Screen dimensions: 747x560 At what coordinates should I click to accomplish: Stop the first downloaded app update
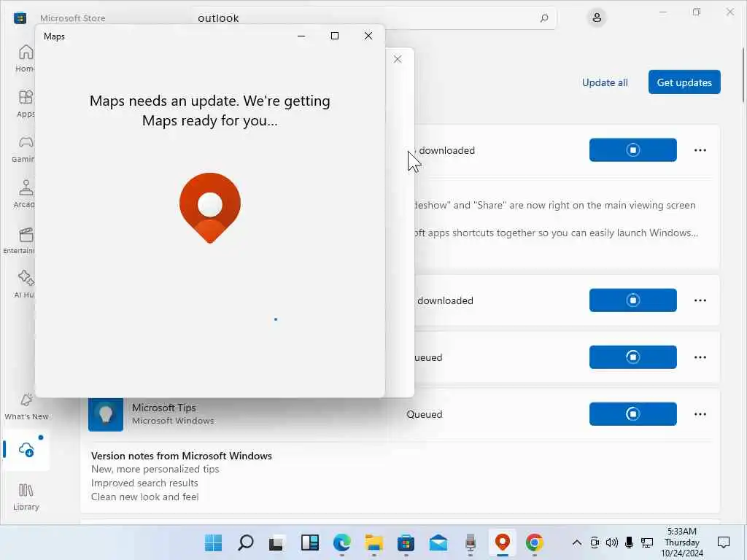[x=632, y=150]
